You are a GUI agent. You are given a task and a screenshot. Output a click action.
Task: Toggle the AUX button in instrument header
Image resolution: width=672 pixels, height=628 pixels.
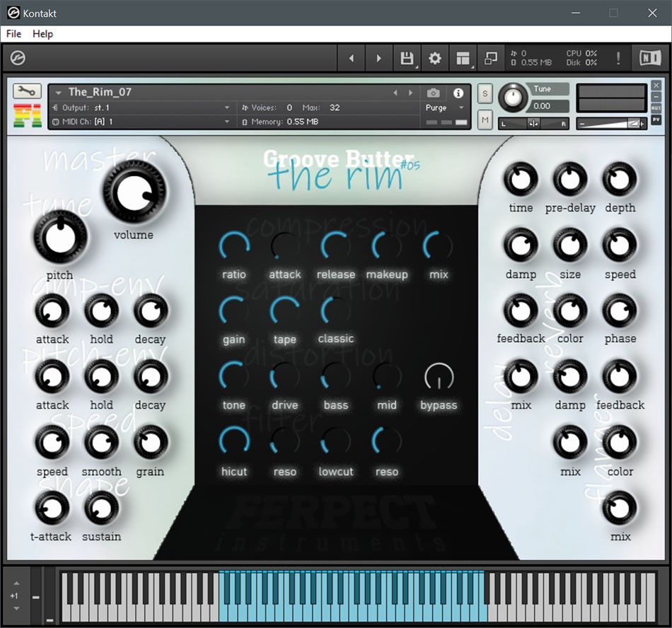click(x=656, y=108)
